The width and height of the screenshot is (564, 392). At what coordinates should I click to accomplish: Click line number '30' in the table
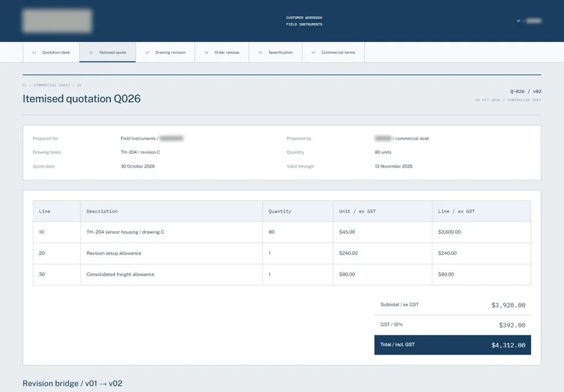(42, 274)
